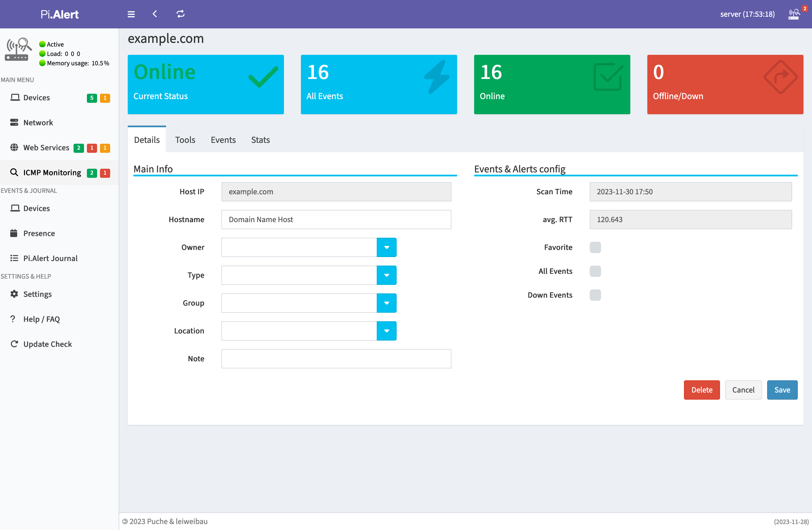The image size is (812, 530).
Task: Switch to the Tools tab
Action: point(185,140)
